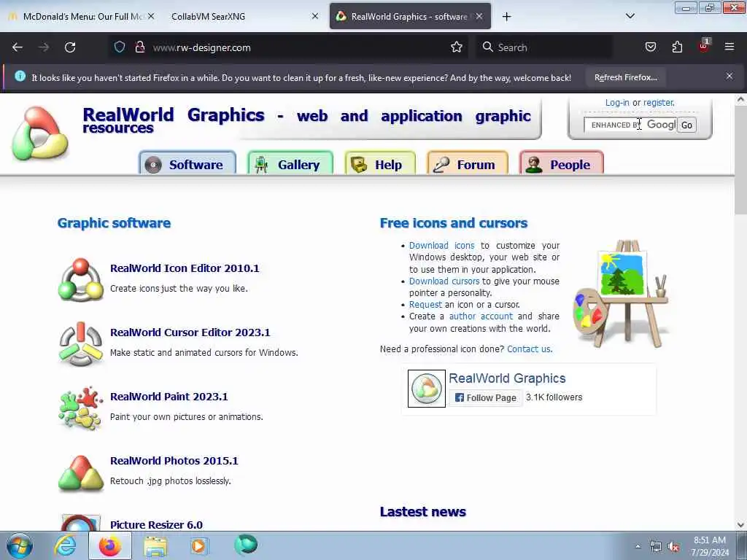Click the Request icon link
The width and height of the screenshot is (747, 560).
[425, 304]
